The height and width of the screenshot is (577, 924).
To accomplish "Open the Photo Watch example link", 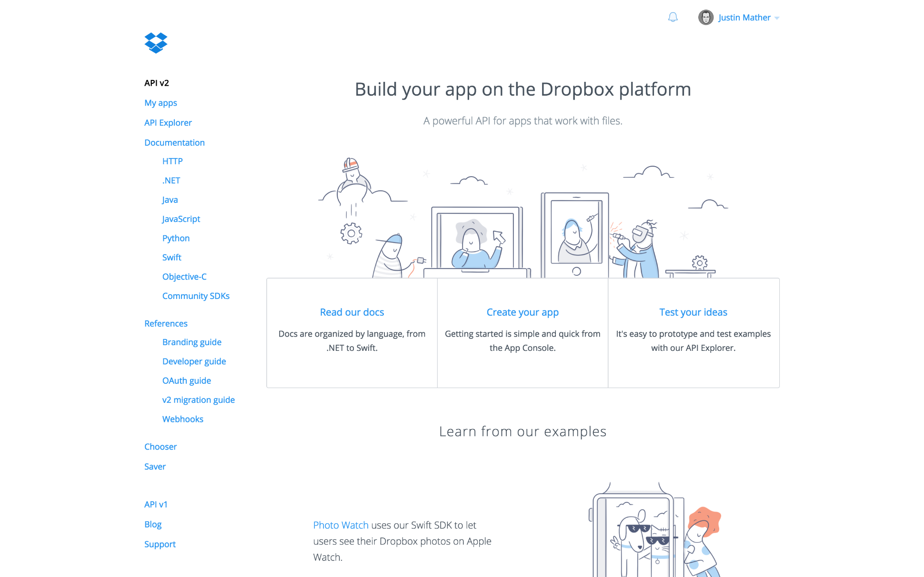I will [341, 525].
